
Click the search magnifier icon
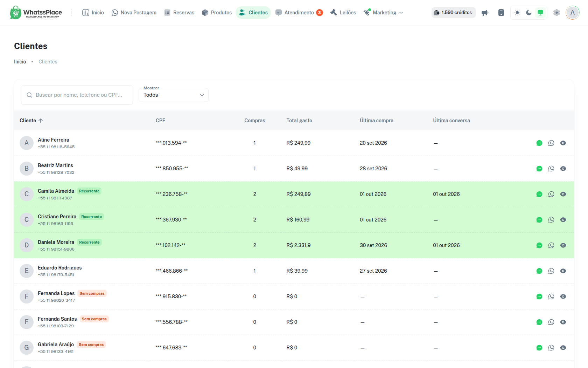pos(29,95)
